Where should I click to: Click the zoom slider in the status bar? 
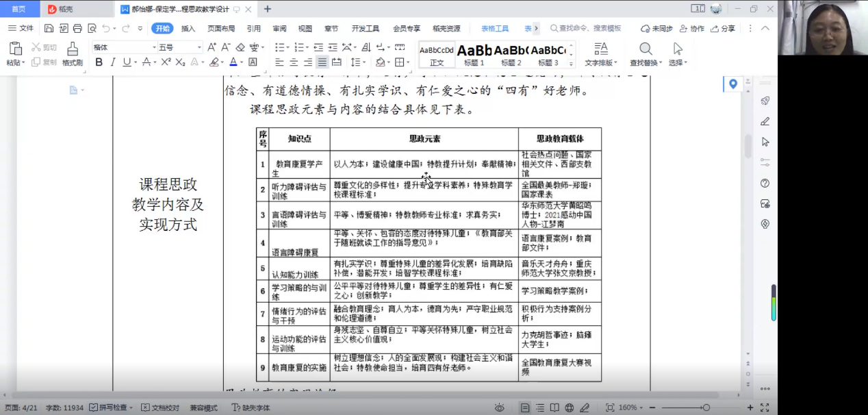pos(705,407)
